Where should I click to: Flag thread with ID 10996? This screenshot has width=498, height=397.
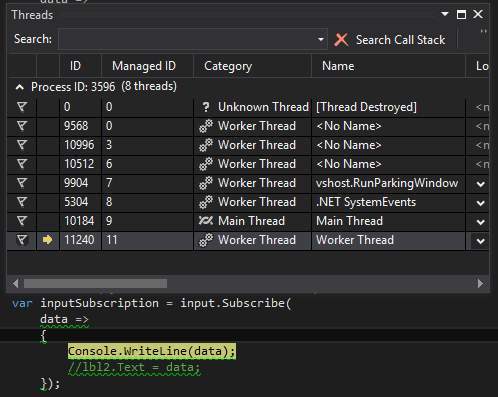[22, 145]
